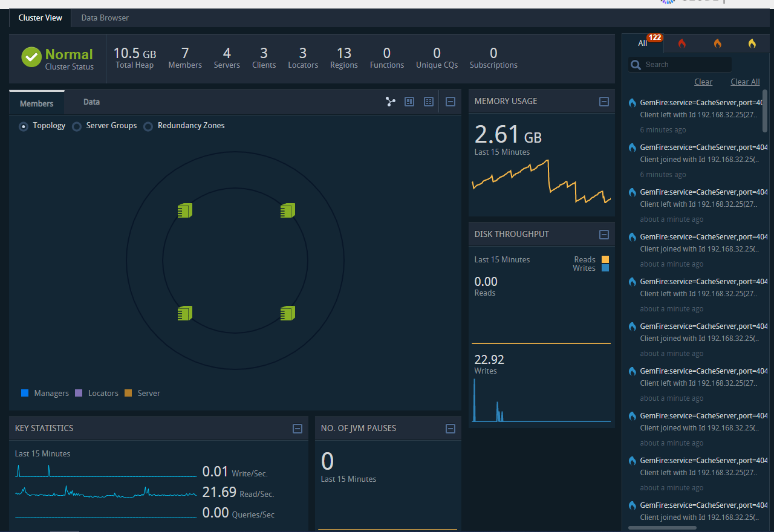Open the Data tab in members panel
This screenshot has width=774, height=532.
tap(92, 102)
